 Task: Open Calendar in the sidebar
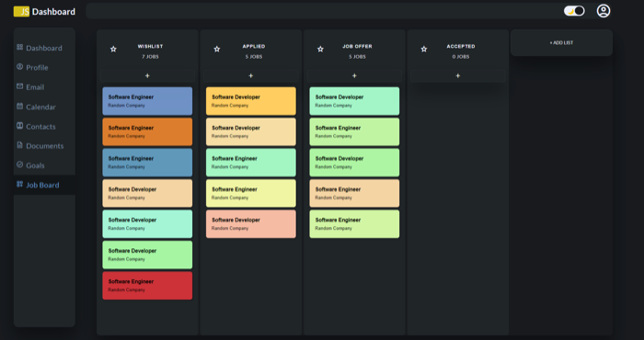[x=44, y=107]
